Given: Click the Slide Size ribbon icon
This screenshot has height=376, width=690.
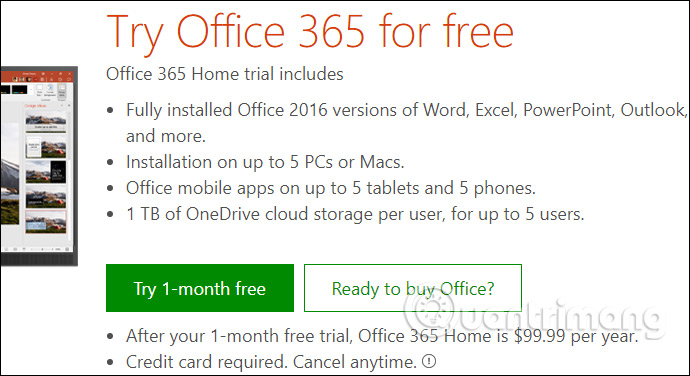Looking at the screenshot, I should (40, 90).
